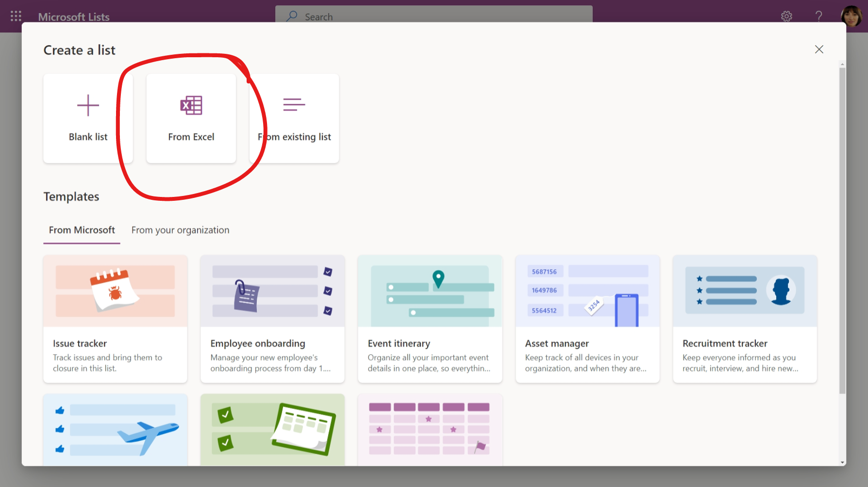Image resolution: width=868 pixels, height=487 pixels.
Task: Select the airplane travel template thumbnail
Action: tap(116, 430)
